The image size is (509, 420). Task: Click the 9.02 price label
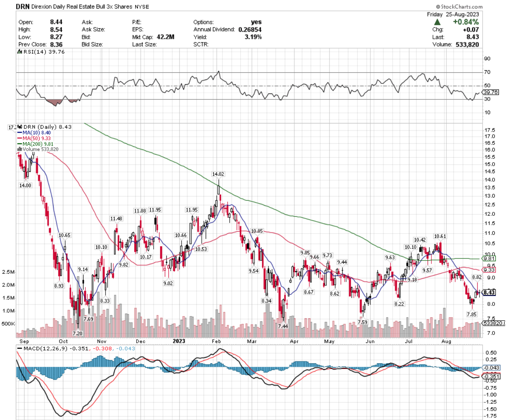tap(168, 283)
